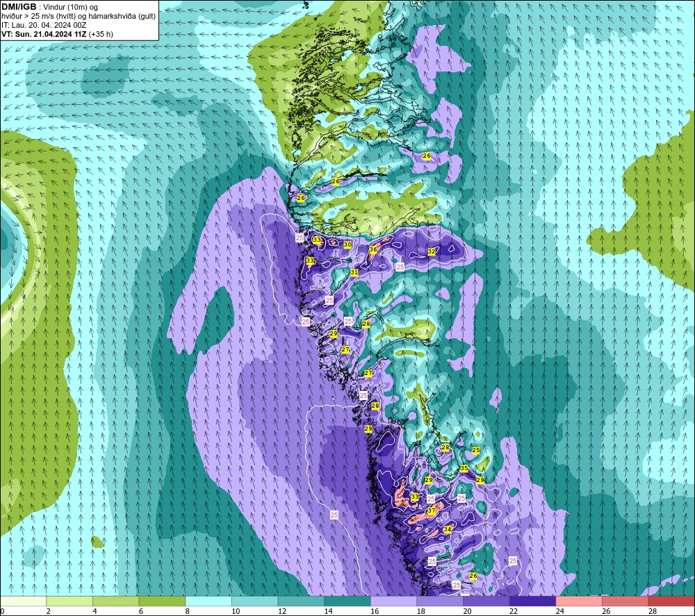695x616 pixels.
Task: Click the 'IT: Lau. 20. 04. 2024 00Z' line
Action: pos(43,25)
